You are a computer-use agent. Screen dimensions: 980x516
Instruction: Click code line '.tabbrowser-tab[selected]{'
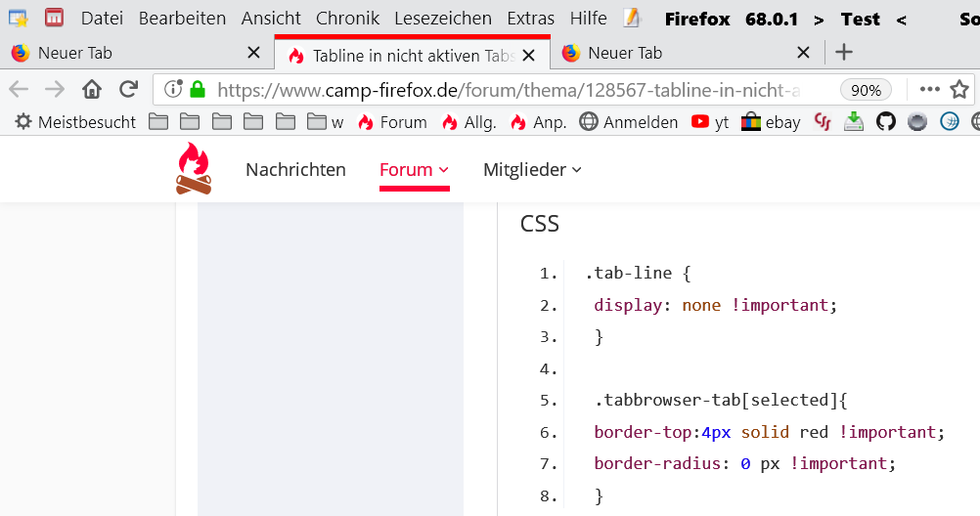pos(721,400)
